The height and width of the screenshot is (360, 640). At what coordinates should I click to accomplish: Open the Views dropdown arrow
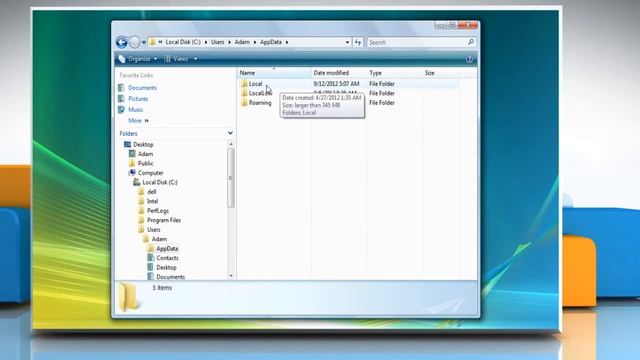(x=196, y=59)
